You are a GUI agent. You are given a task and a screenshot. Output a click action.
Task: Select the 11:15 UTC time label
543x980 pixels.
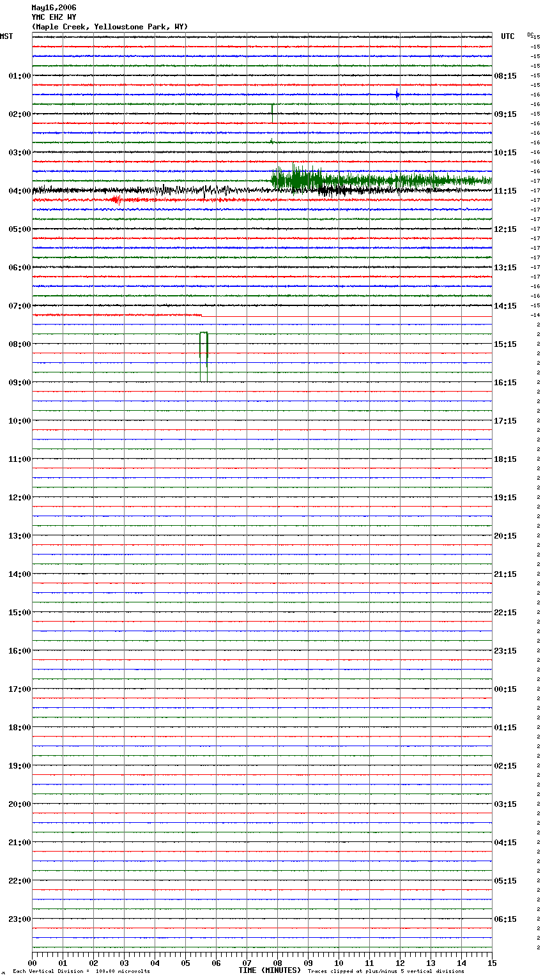click(x=505, y=191)
